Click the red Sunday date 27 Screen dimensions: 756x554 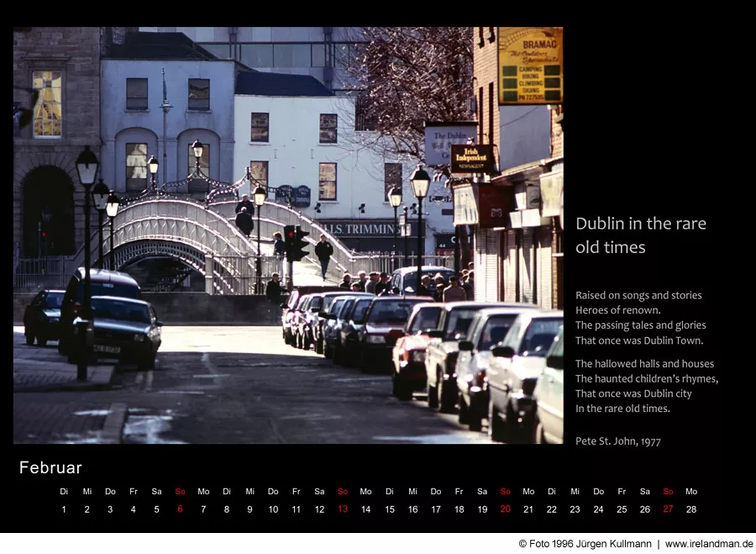pos(668,509)
